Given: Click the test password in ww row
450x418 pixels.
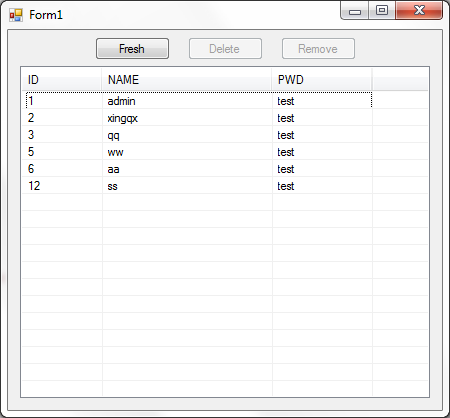Looking at the screenshot, I should click(286, 152).
